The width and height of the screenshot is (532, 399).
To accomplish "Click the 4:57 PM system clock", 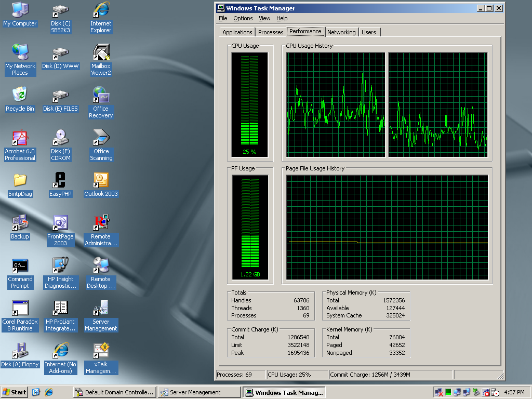I will tap(514, 392).
